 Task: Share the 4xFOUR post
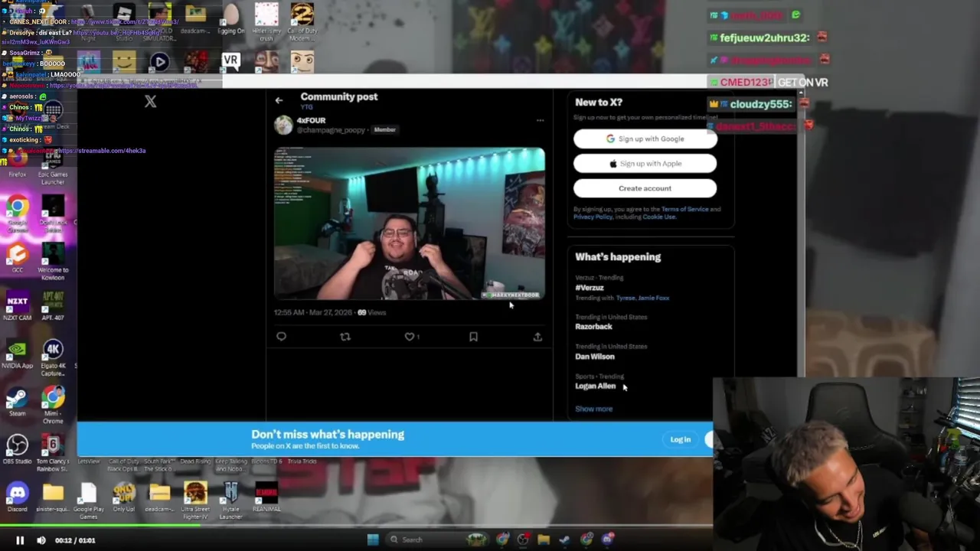tap(537, 337)
